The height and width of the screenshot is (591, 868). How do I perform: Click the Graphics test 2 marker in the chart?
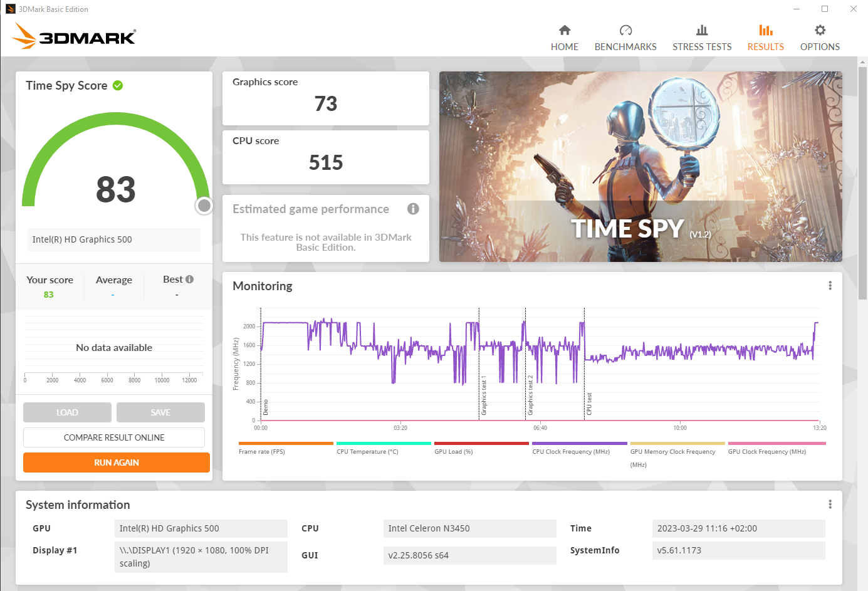[530, 395]
